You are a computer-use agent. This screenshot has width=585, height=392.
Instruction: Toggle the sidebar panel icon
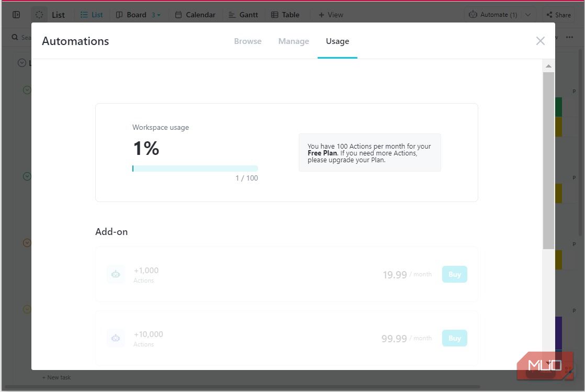pyautogui.click(x=16, y=15)
